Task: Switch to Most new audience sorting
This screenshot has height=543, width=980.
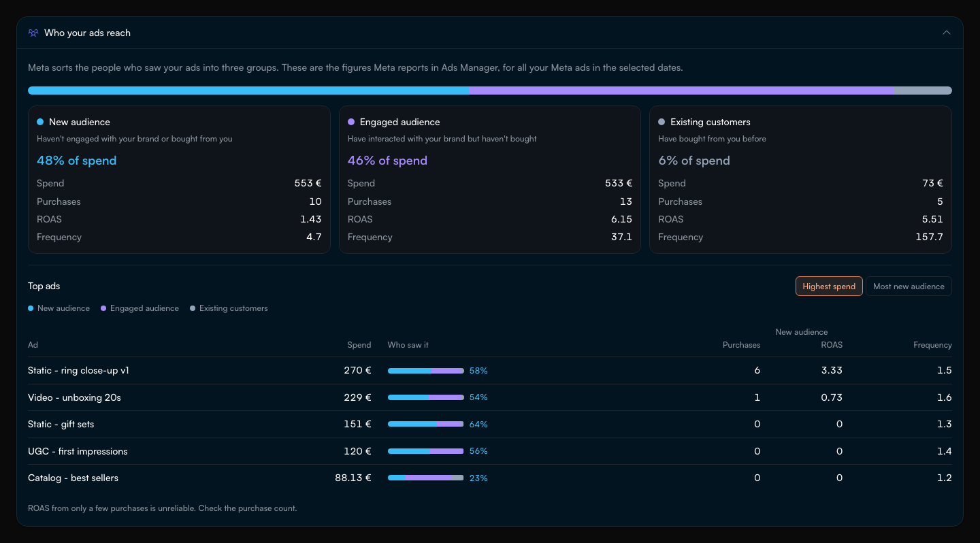Action: pos(909,286)
